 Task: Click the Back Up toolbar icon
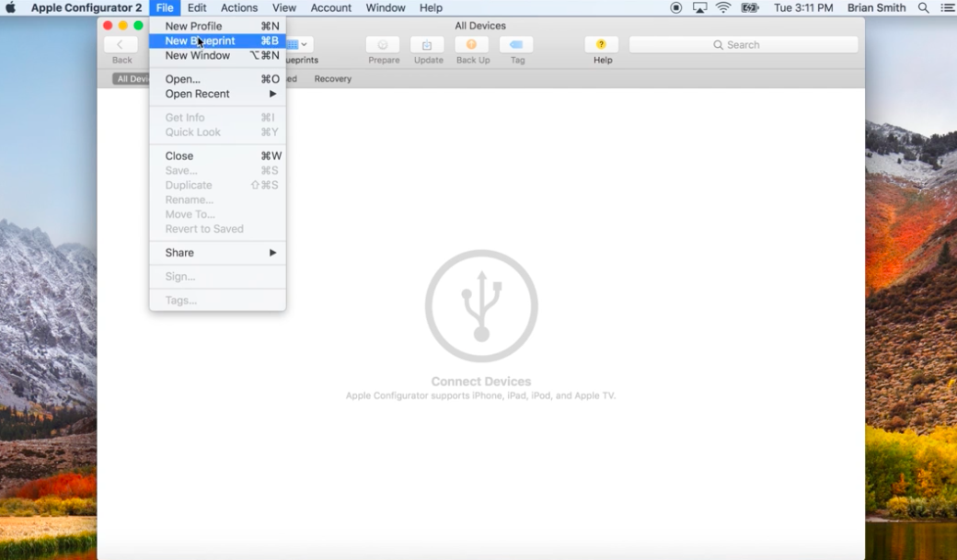472,44
